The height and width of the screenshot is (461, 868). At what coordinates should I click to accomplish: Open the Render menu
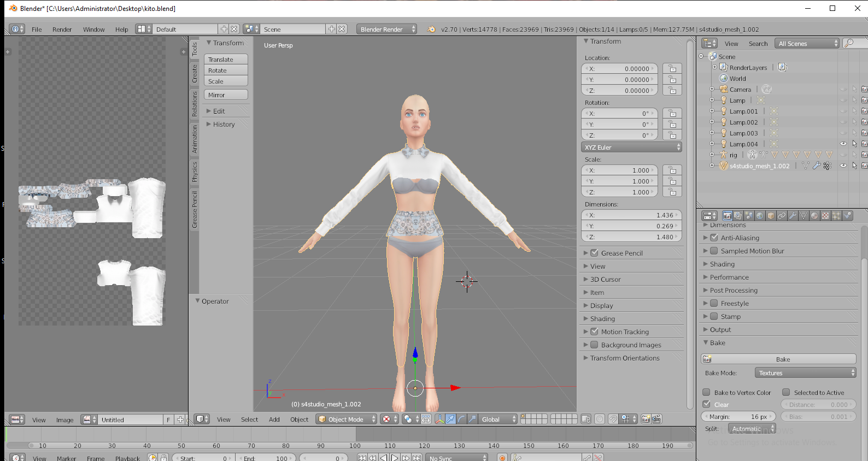pyautogui.click(x=62, y=29)
